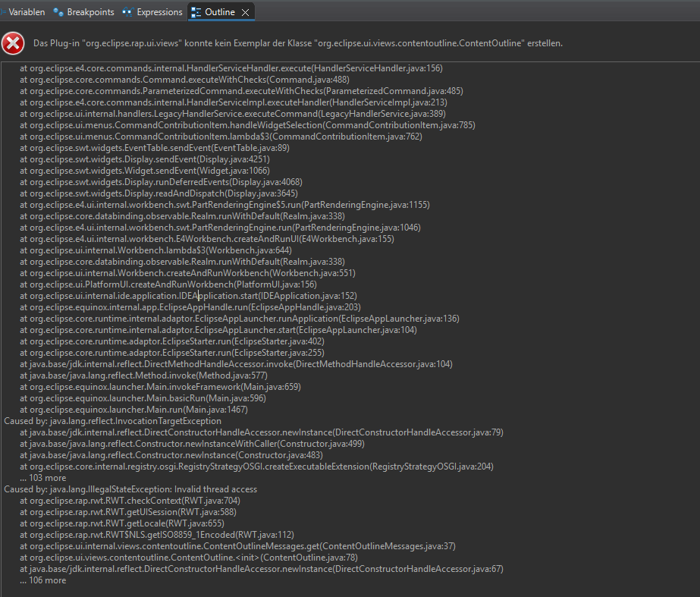
Task: Click the Method.invoke stack line
Action: (144, 375)
